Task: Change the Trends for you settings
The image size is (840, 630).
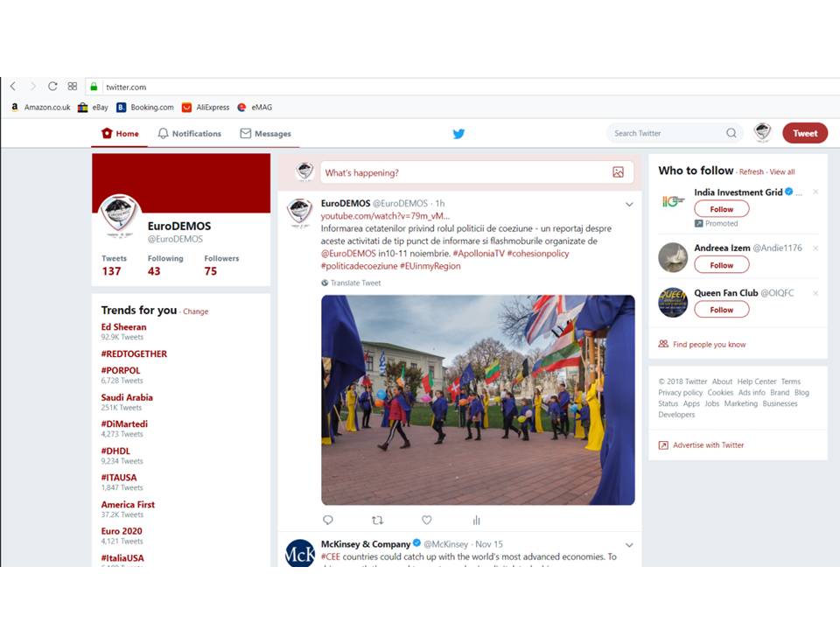Action: click(x=195, y=311)
